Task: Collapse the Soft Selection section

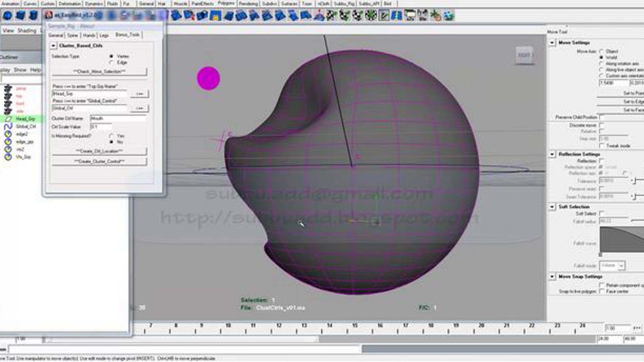Action: (x=552, y=207)
